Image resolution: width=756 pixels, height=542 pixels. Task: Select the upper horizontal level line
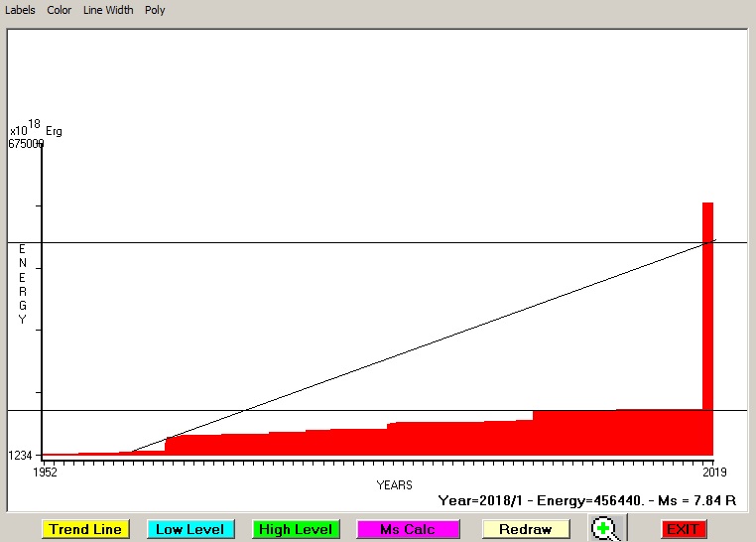[298, 242]
